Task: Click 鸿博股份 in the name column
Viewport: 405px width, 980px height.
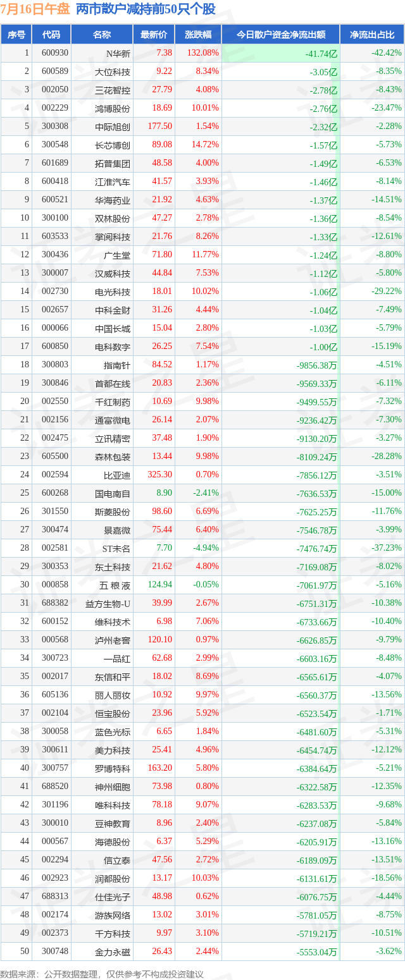Action: 113,108
